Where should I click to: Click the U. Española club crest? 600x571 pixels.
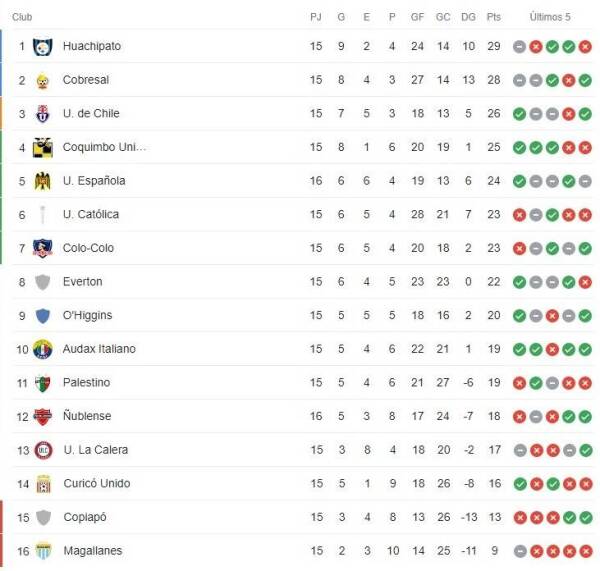click(x=42, y=181)
